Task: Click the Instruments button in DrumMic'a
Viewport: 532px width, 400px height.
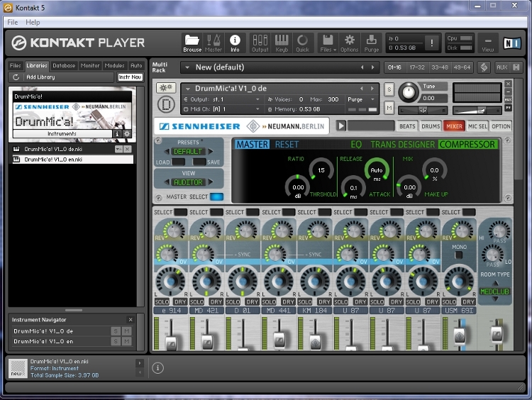Action: click(62, 133)
